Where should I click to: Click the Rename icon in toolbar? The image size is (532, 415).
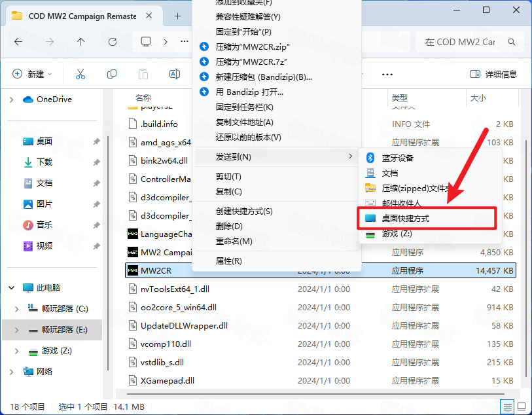[175, 74]
